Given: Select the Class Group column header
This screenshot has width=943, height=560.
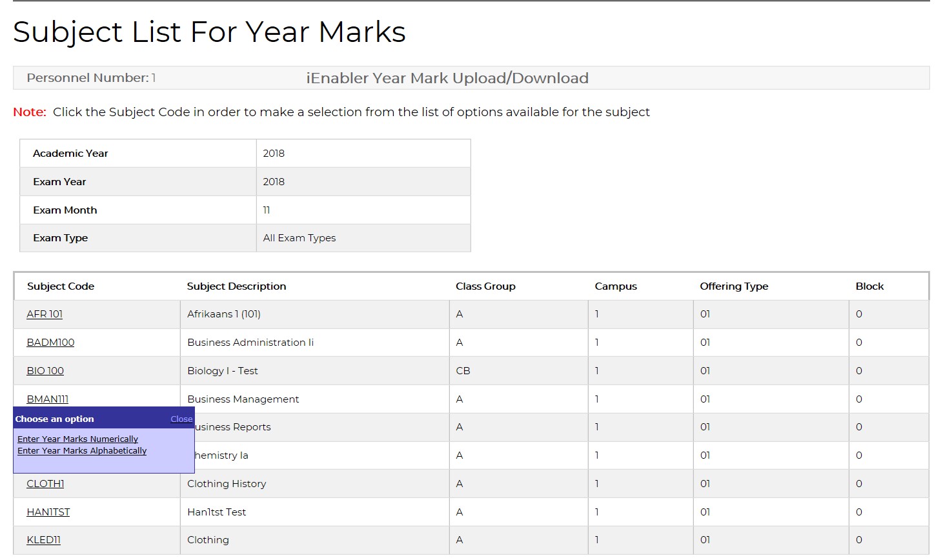Looking at the screenshot, I should tap(485, 286).
